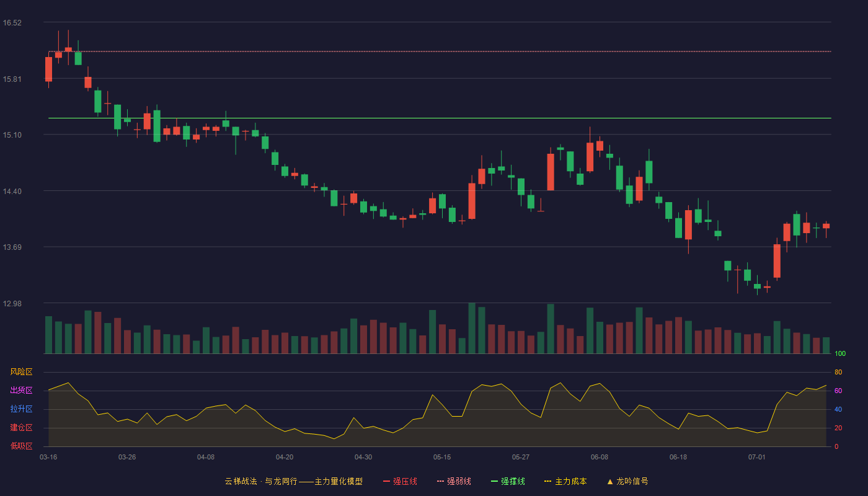Toggle the 强撑线 legend entry
This screenshot has height=496, width=868.
pos(508,481)
